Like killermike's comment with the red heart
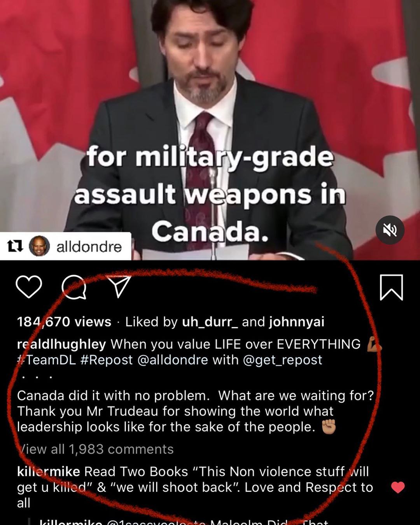Screen dimensions: 420x525 [397, 487]
